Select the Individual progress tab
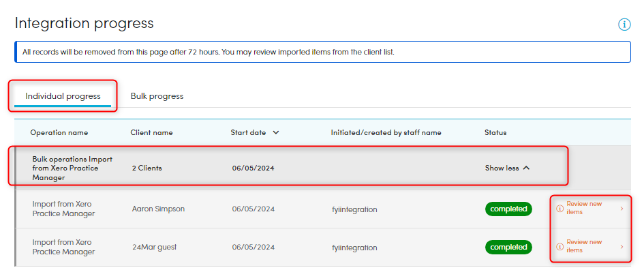The width and height of the screenshot is (644, 268). [63, 96]
